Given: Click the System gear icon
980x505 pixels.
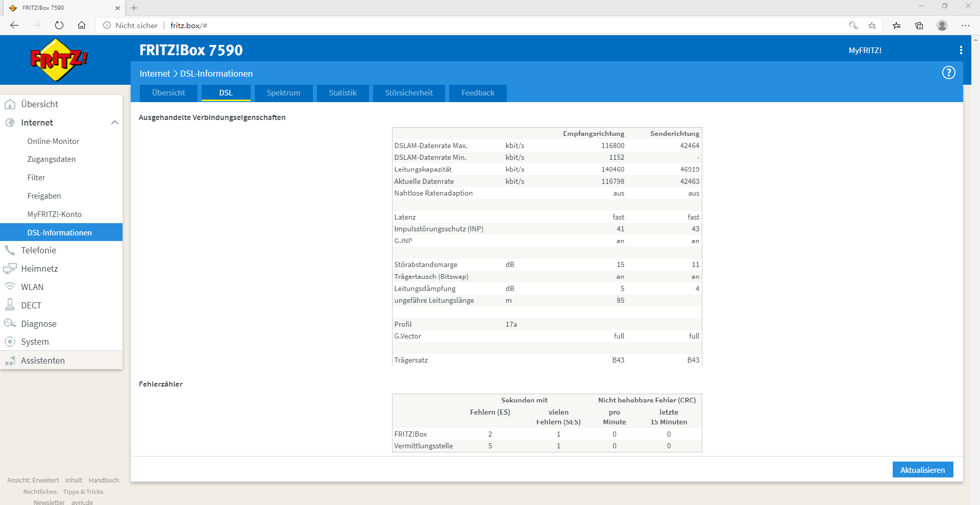Looking at the screenshot, I should [x=10, y=342].
